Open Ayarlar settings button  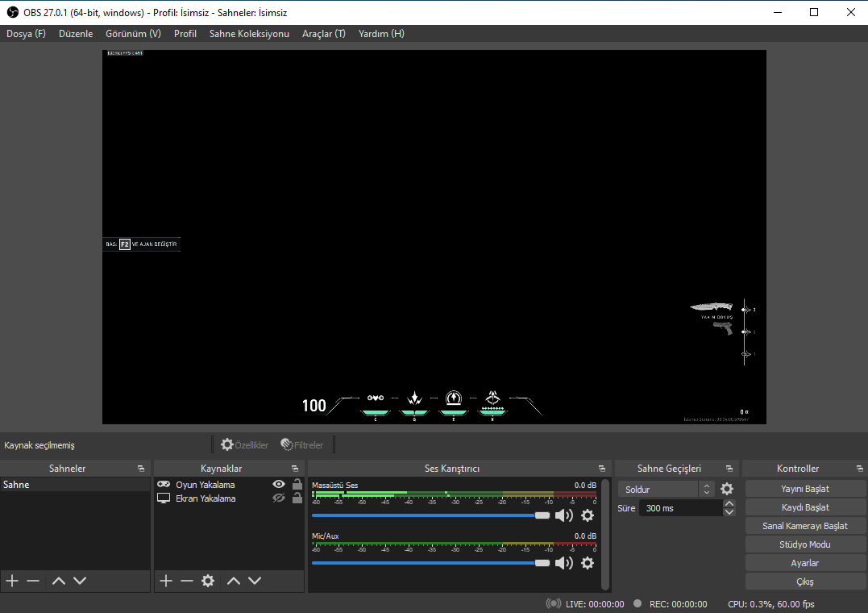pos(804,563)
